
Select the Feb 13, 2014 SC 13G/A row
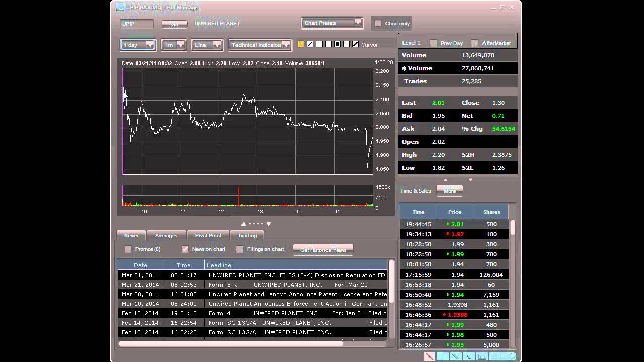point(253,332)
